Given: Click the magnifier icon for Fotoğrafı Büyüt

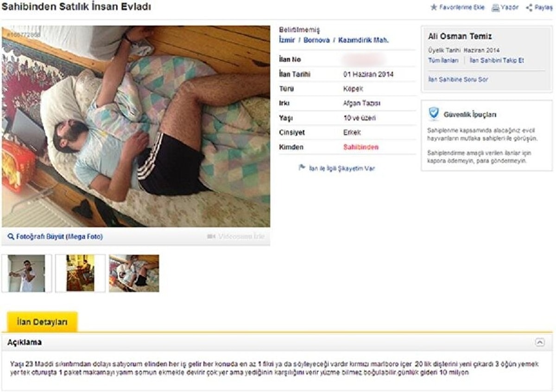Looking at the screenshot, I should 11,237.
